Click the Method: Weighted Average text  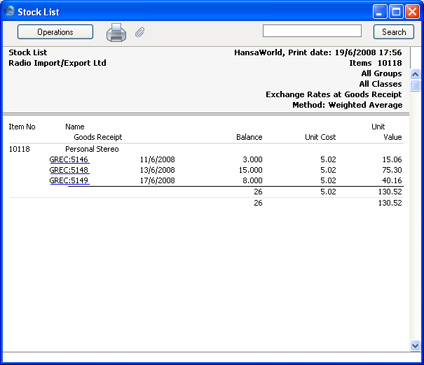click(347, 105)
